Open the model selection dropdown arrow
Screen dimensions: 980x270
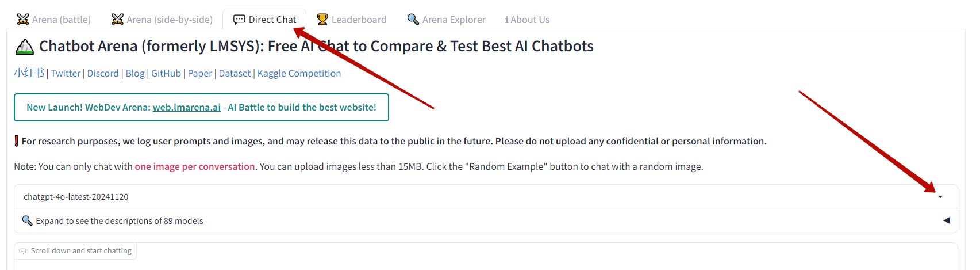(x=940, y=197)
